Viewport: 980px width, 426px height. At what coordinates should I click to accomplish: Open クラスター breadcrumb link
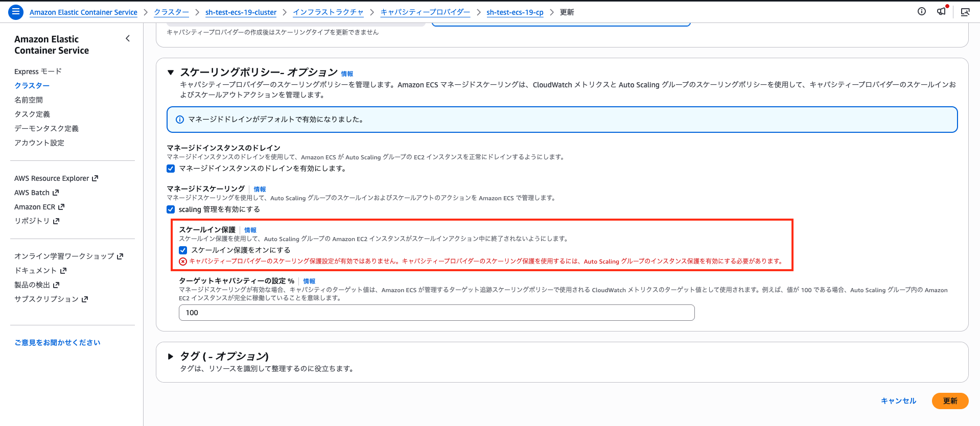(x=171, y=12)
